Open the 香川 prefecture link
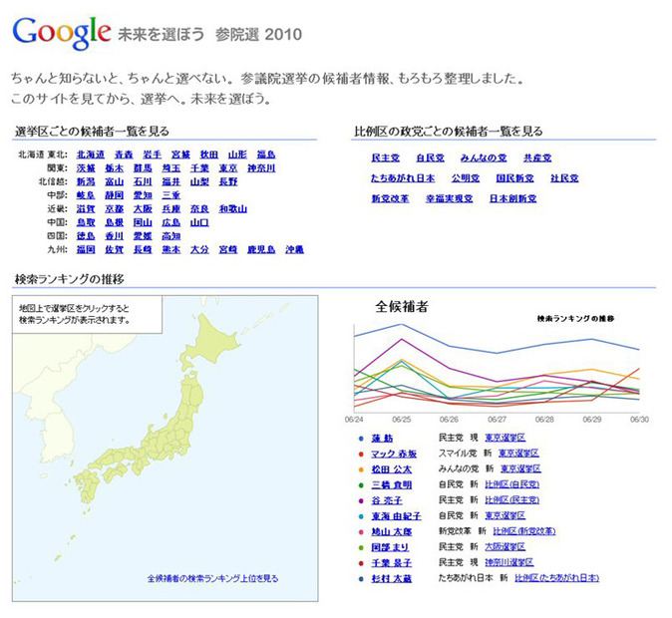This screenshot has height=618, width=672. coord(114,236)
